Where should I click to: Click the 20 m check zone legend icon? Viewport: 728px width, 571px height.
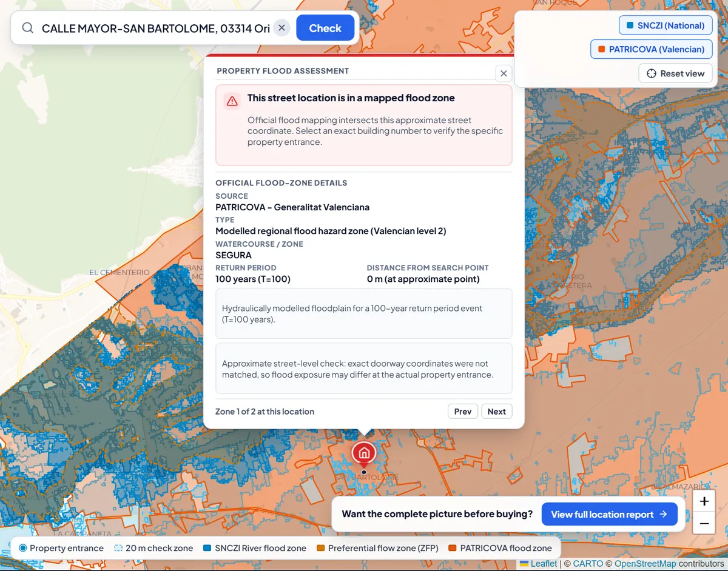pyautogui.click(x=118, y=548)
